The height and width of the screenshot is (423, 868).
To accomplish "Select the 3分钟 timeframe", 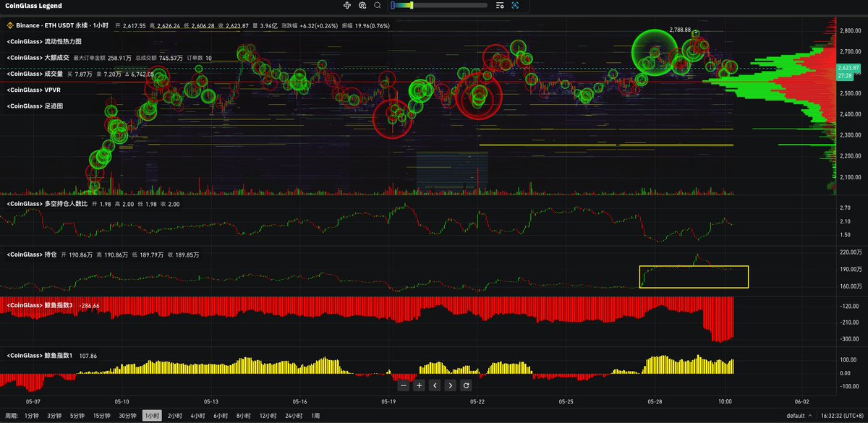I will point(54,416).
